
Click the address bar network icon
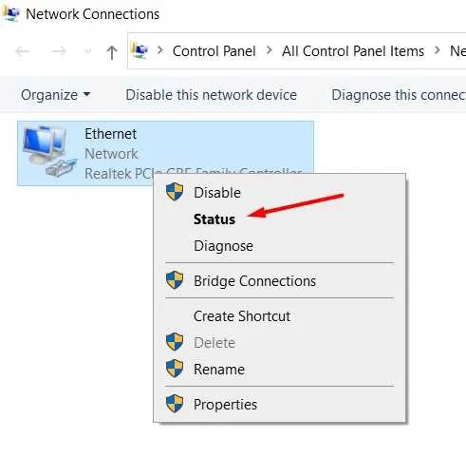pos(140,50)
